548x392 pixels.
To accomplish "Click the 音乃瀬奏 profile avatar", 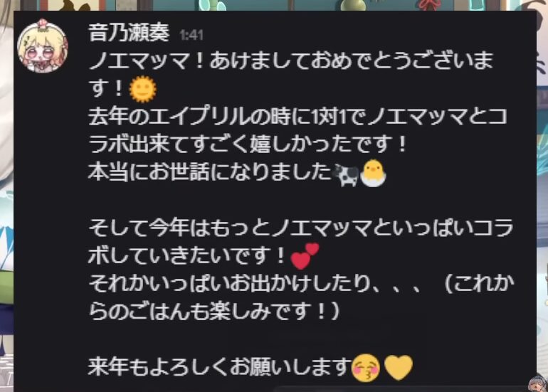I will (43, 46).
